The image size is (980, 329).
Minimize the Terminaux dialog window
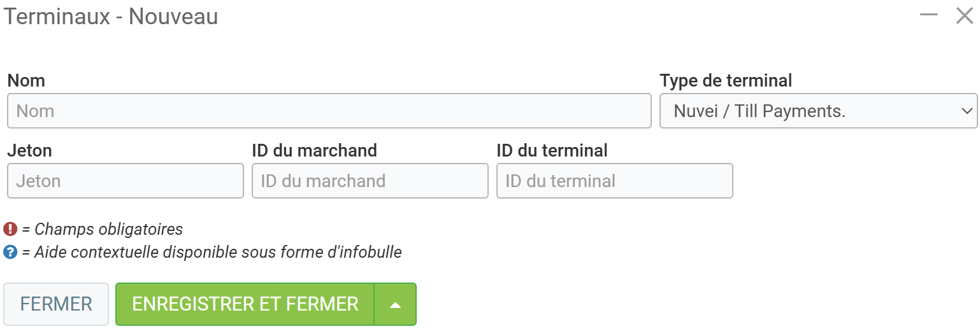click(x=928, y=15)
